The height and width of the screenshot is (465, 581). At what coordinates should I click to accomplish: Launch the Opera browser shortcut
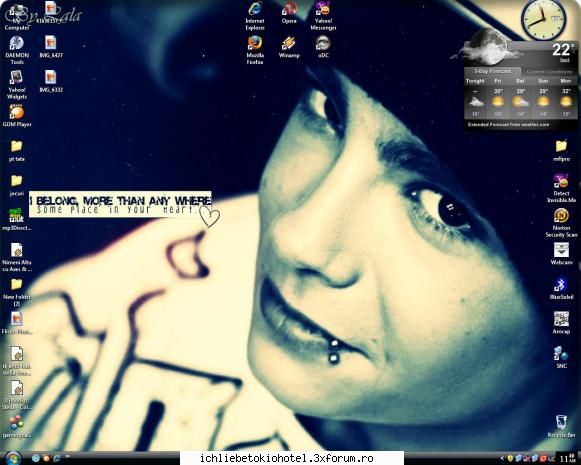pos(289,13)
